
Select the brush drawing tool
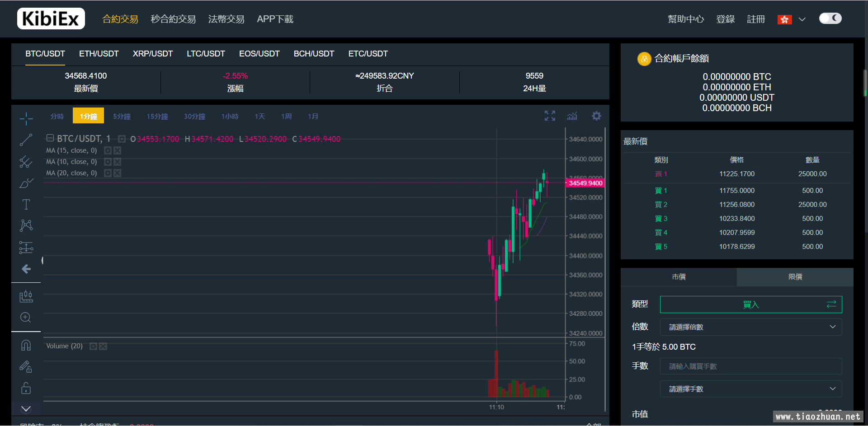coord(26,183)
